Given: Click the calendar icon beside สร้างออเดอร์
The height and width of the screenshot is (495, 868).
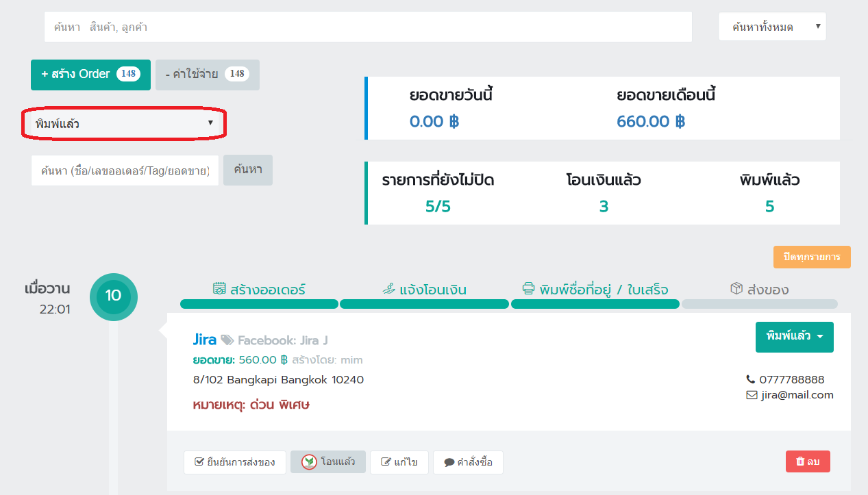Looking at the screenshot, I should point(219,289).
